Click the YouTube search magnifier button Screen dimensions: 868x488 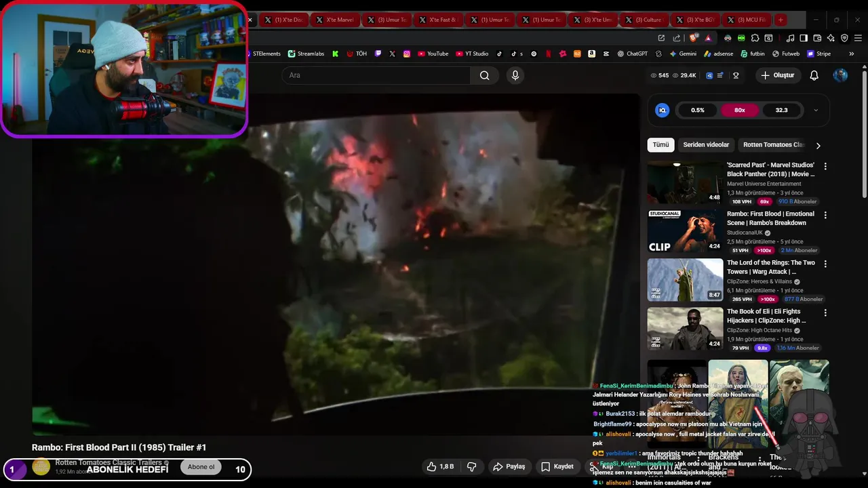click(484, 75)
